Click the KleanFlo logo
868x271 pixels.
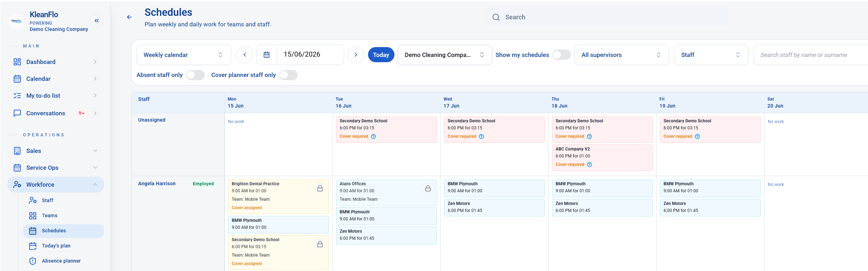pos(16,21)
